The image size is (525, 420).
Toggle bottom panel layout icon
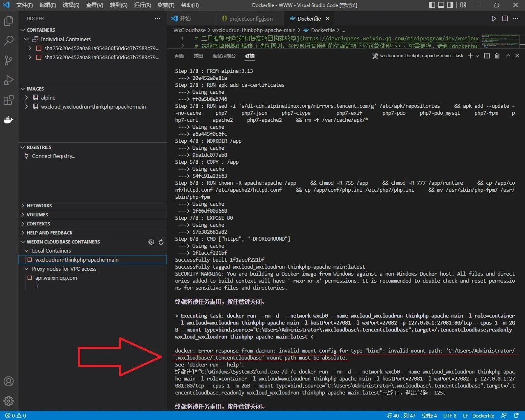click(441, 5)
